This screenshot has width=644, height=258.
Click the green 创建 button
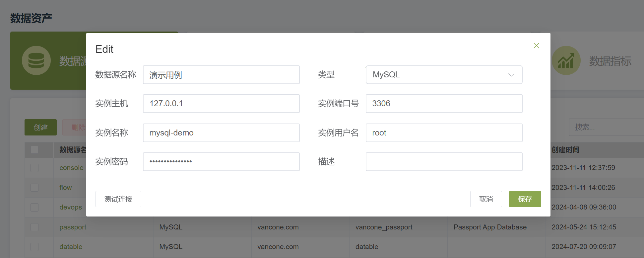pyautogui.click(x=40, y=127)
